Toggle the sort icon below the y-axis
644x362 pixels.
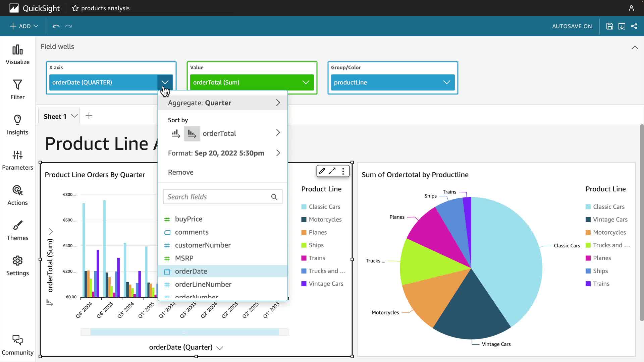(x=50, y=303)
